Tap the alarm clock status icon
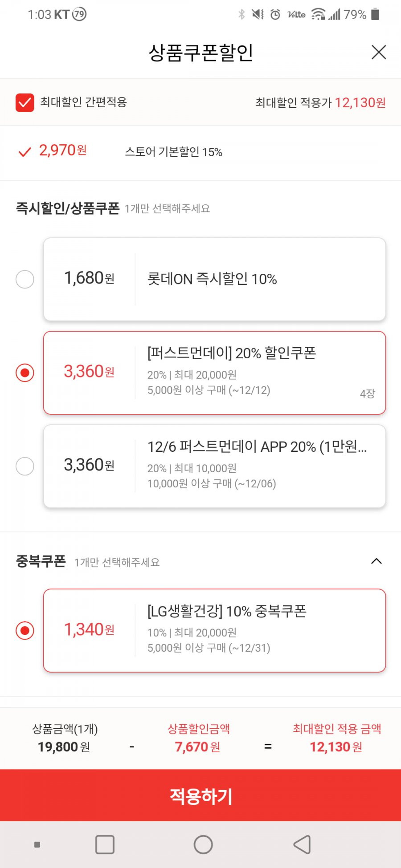401x868 pixels. [x=275, y=15]
